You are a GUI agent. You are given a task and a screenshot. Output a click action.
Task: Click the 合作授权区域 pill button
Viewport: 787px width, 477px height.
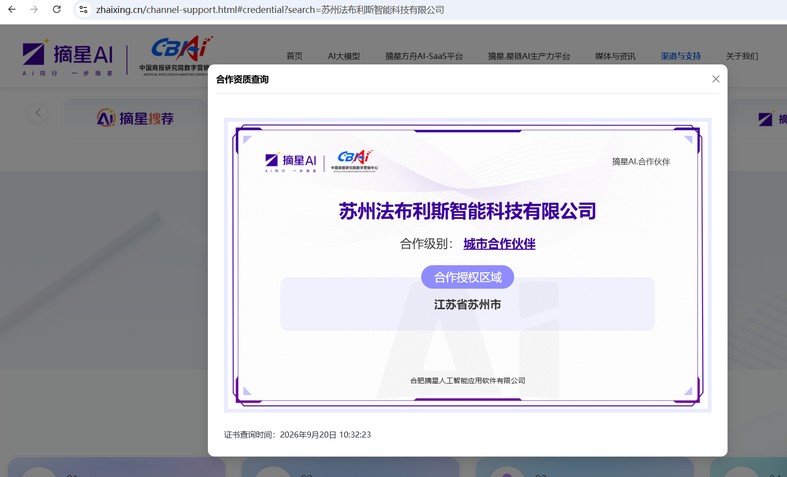tap(467, 277)
